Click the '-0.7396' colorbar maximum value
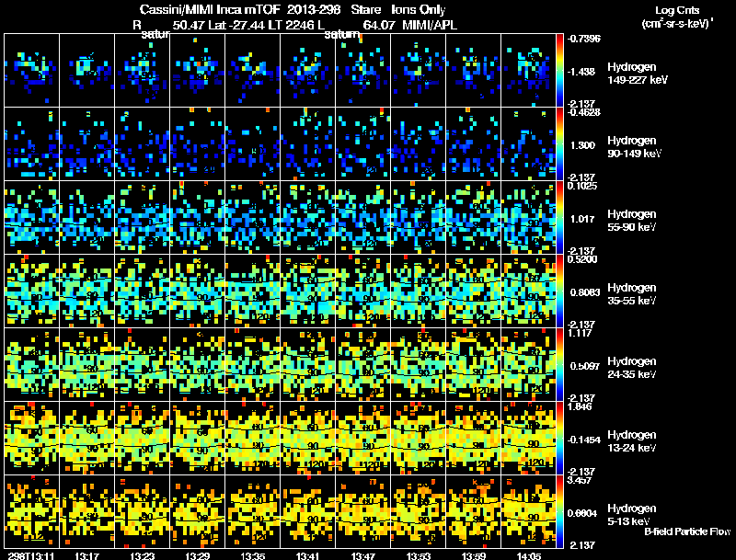 [x=583, y=39]
